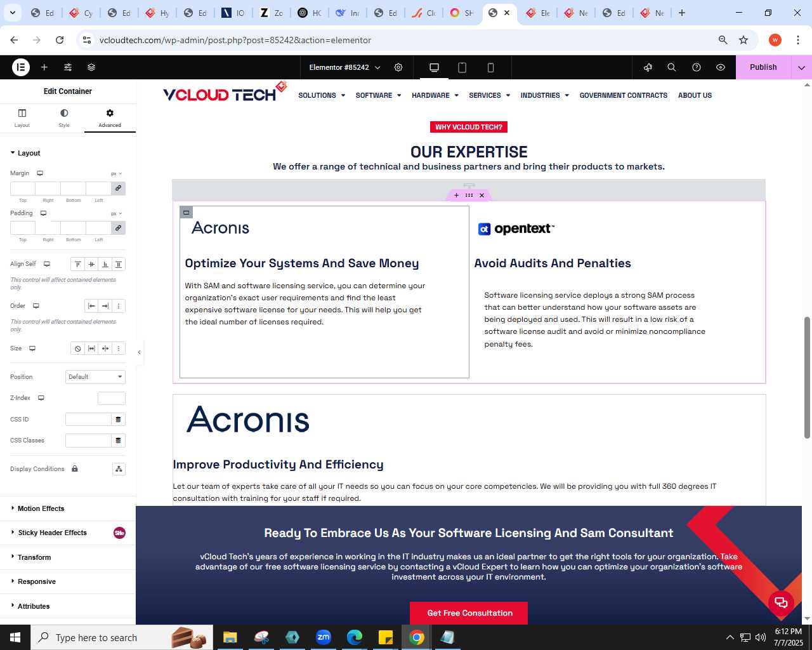812x650 pixels.
Task: Set Align Self to Center
Action: coord(91,264)
